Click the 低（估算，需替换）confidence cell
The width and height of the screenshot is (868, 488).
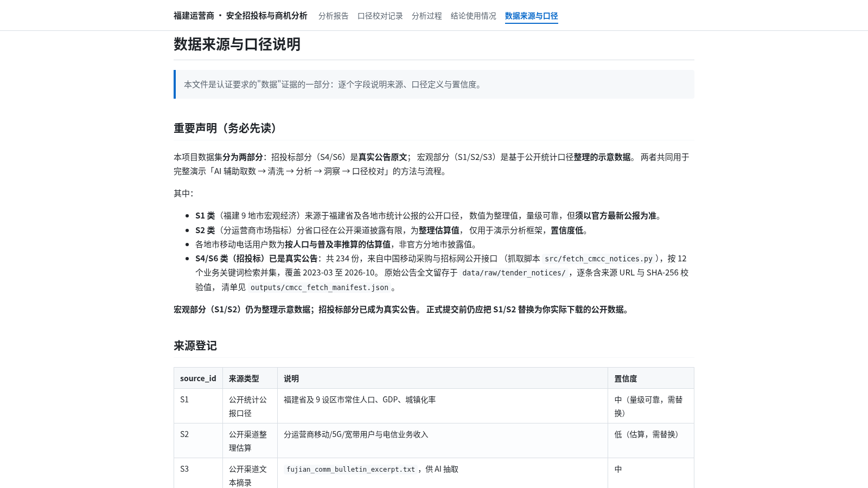(651, 441)
